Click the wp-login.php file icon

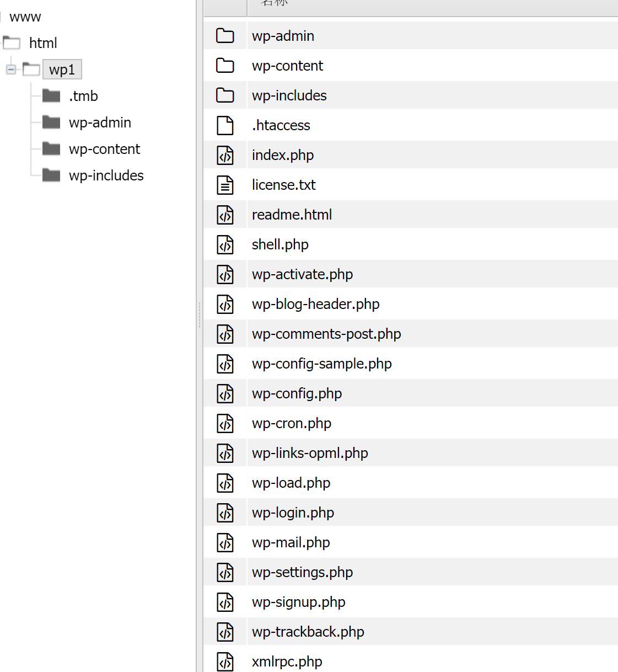(x=225, y=513)
